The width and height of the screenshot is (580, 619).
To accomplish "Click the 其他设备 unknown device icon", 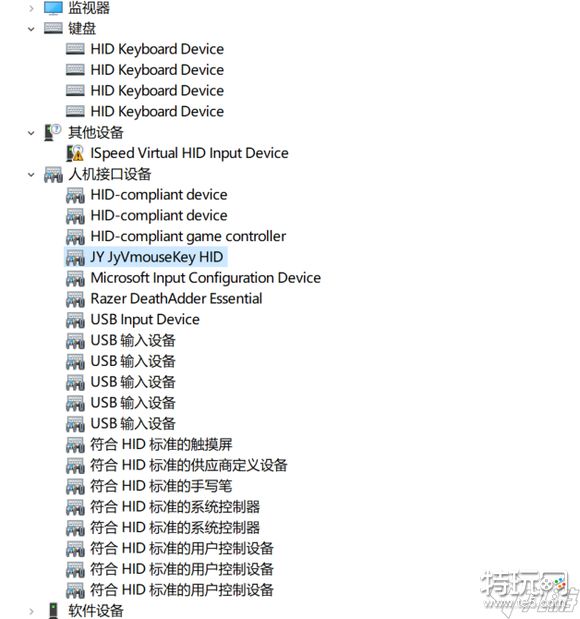I will pos(53,132).
